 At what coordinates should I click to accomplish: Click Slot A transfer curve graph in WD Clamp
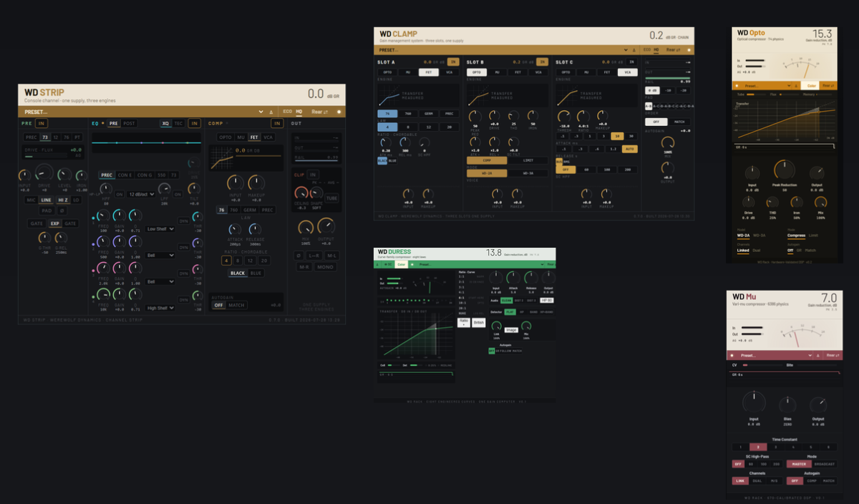tap(419, 95)
